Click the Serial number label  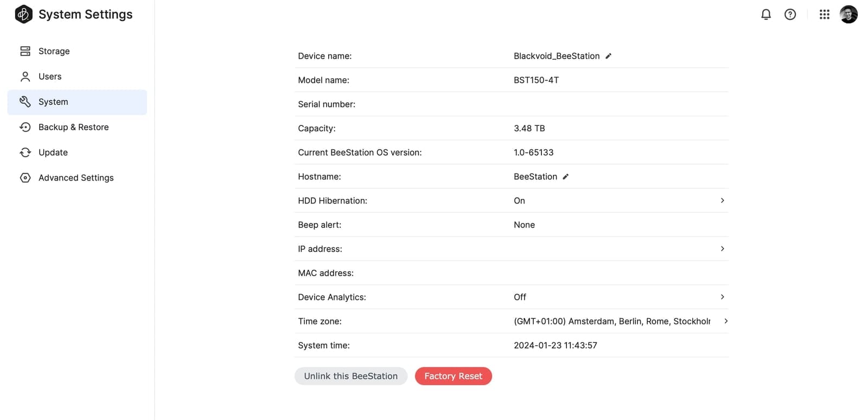(x=327, y=104)
